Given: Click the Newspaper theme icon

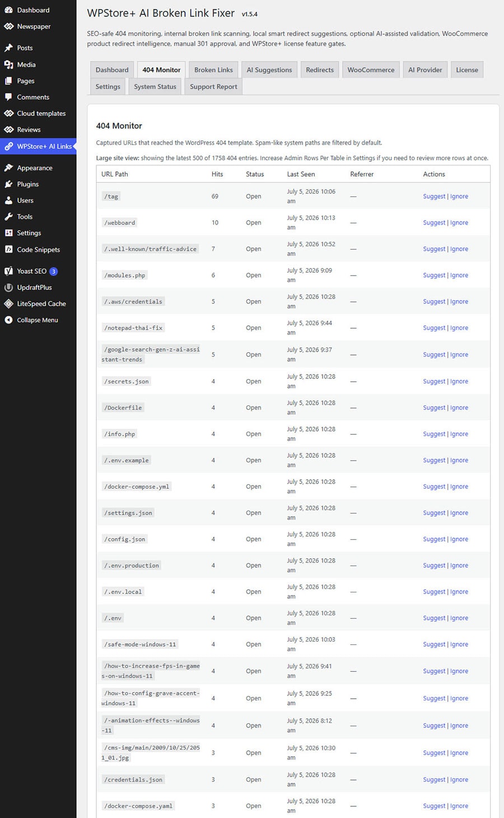Looking at the screenshot, I should point(8,26).
